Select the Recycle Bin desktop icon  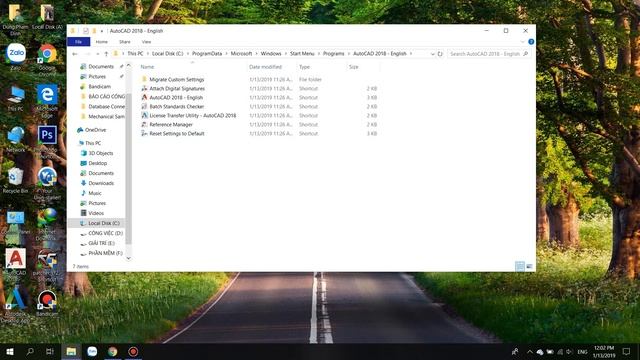click(x=16, y=180)
